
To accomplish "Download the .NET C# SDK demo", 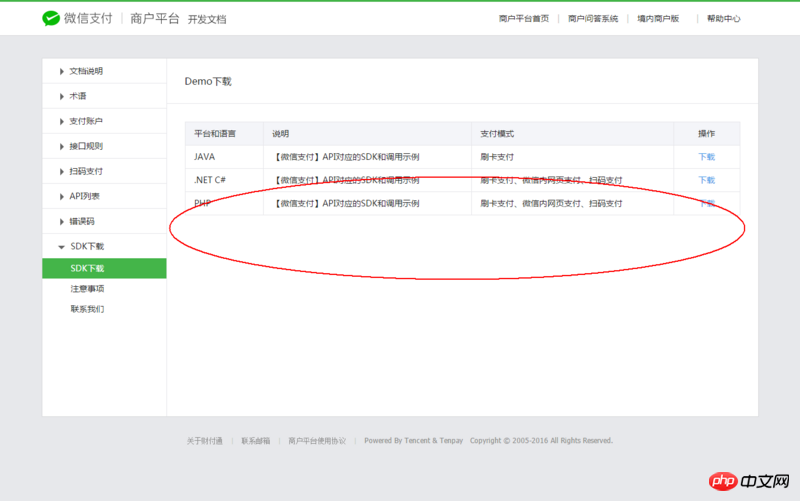I will 706,180.
